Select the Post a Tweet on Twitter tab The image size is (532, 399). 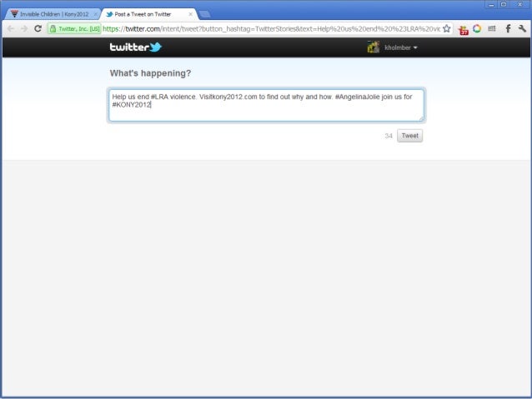click(x=148, y=14)
